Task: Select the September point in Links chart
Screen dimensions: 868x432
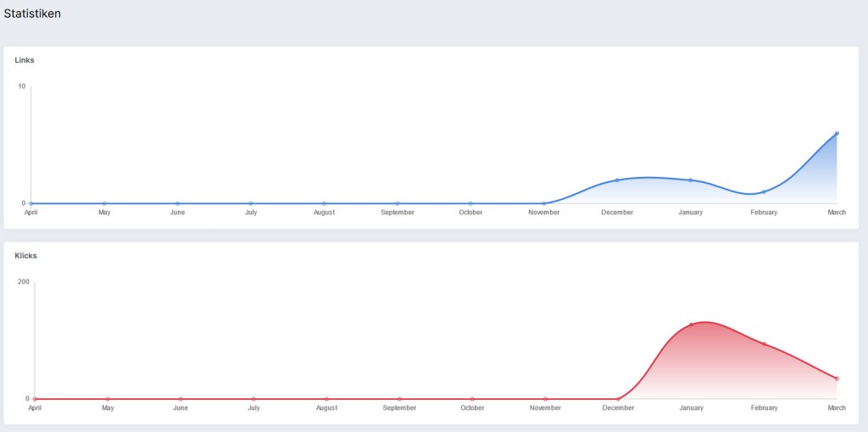Action: pyautogui.click(x=398, y=203)
